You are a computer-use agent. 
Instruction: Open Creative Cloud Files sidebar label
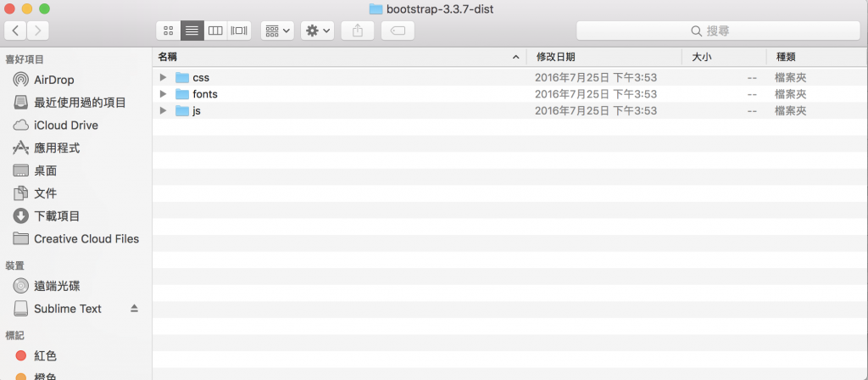click(x=86, y=238)
